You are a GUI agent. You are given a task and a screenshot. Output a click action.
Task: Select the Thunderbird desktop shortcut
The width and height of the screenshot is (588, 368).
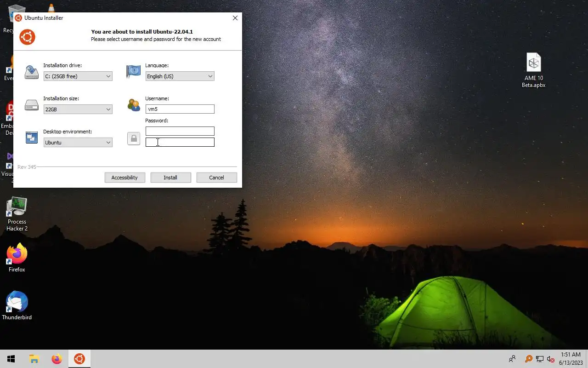17,306
